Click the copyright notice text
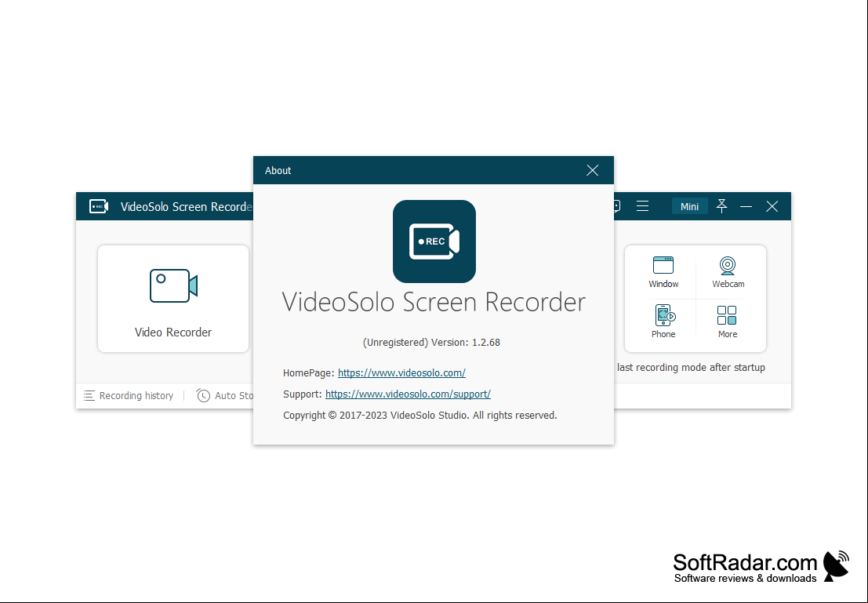Viewport: 868px width, 603px height. 419,416
